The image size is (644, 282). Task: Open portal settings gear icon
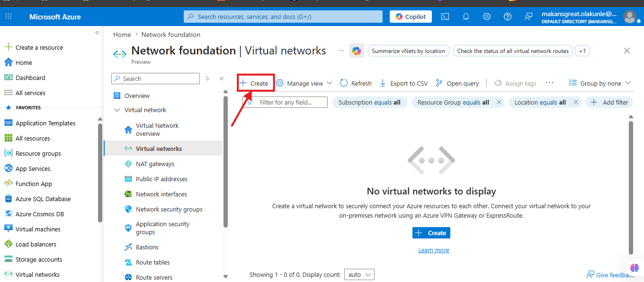click(x=487, y=17)
